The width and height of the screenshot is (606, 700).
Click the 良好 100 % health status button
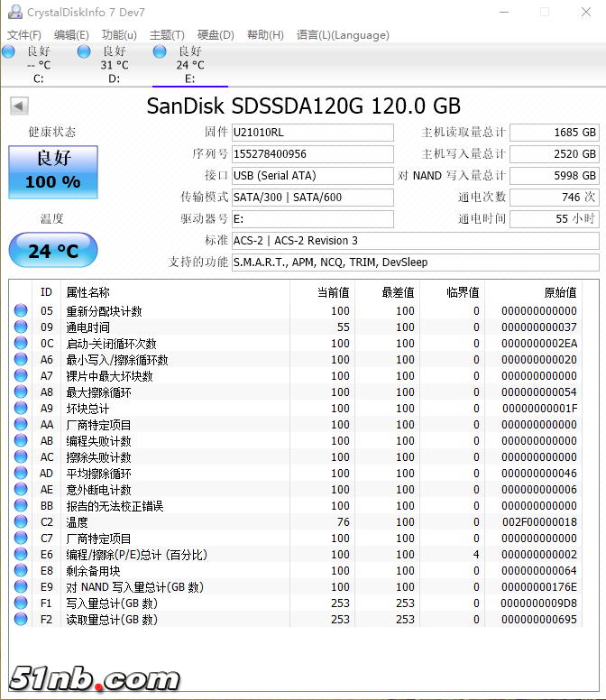coord(53,172)
